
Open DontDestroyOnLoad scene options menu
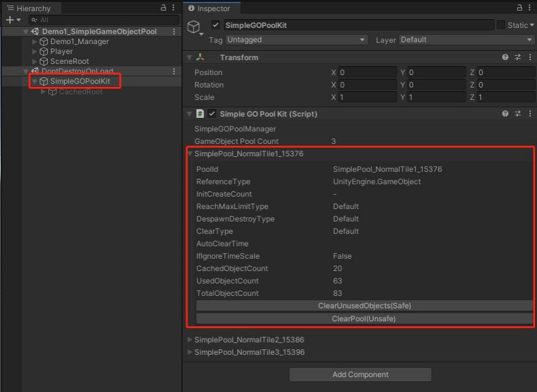(x=174, y=71)
